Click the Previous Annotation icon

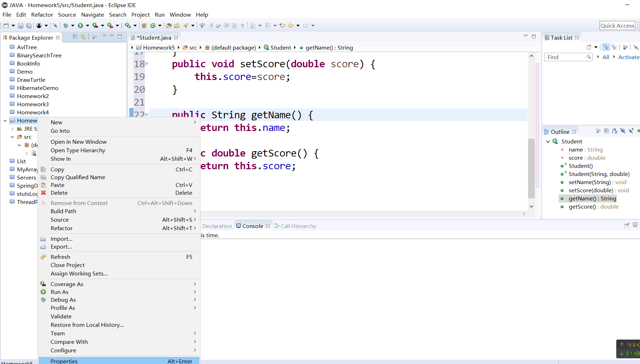[268, 25]
